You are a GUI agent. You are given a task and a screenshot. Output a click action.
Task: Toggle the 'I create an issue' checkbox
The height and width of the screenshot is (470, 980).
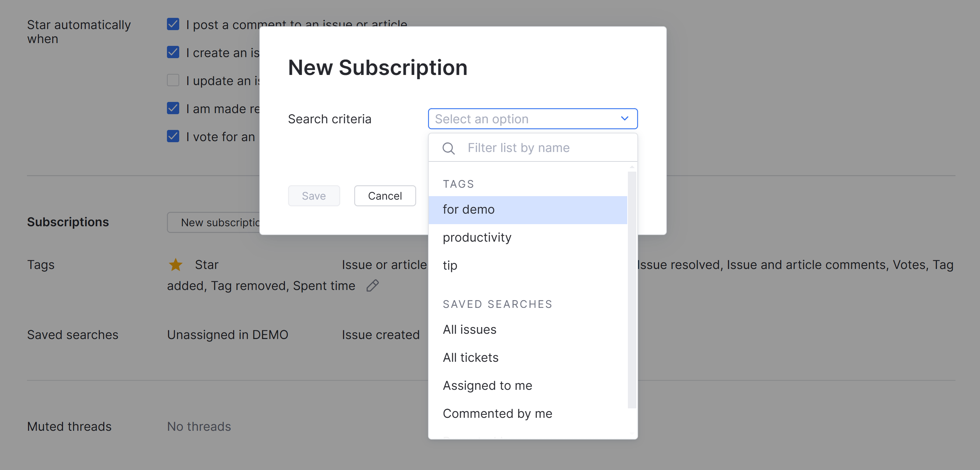173,52
